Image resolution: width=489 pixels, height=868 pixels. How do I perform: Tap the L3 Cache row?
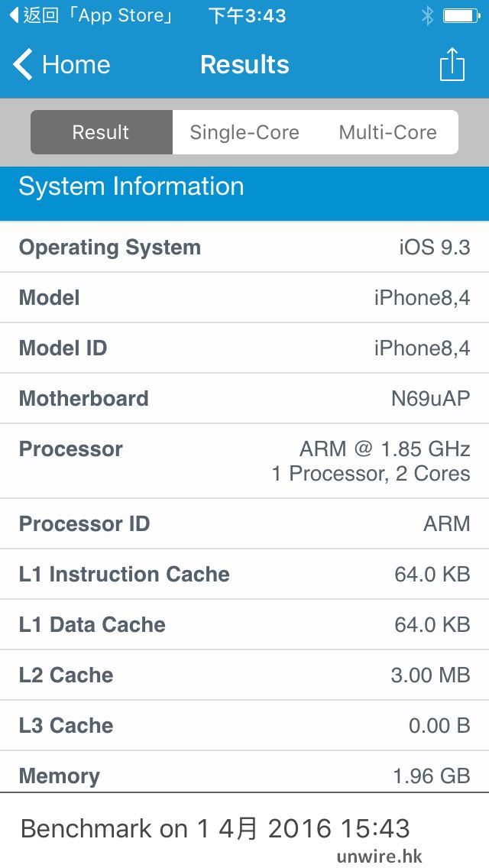(244, 726)
